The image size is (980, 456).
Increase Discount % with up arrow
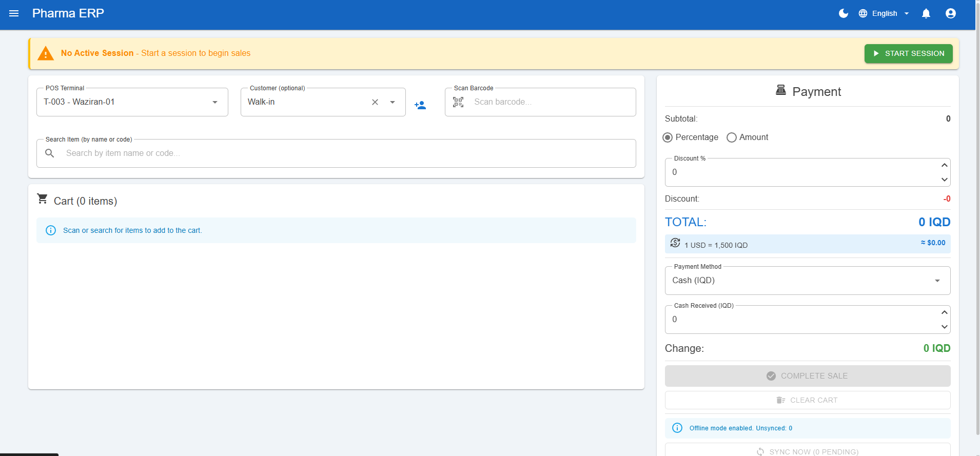point(944,165)
